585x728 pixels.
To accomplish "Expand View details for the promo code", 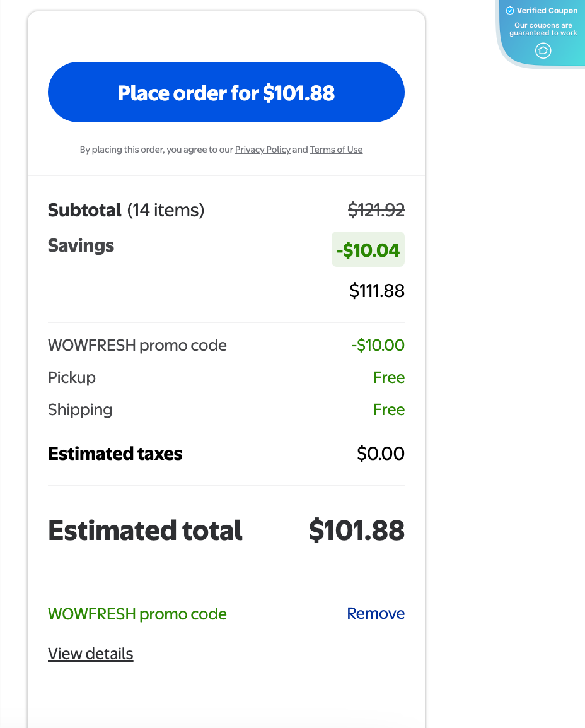I will (90, 654).
